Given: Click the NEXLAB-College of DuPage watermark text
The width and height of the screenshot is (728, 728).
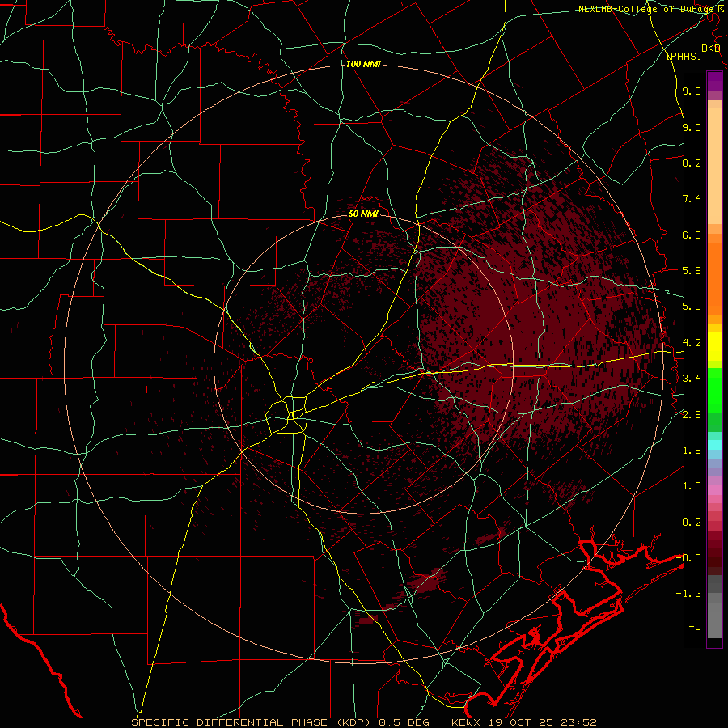Looking at the screenshot, I should pos(645,9).
